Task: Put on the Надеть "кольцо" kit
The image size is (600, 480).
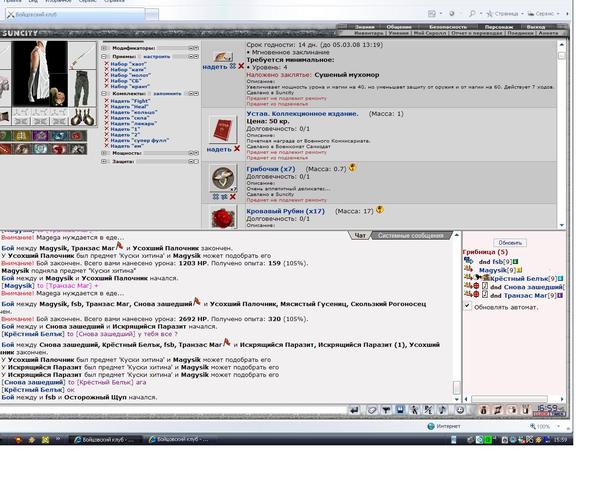Action: pyautogui.click(x=134, y=112)
